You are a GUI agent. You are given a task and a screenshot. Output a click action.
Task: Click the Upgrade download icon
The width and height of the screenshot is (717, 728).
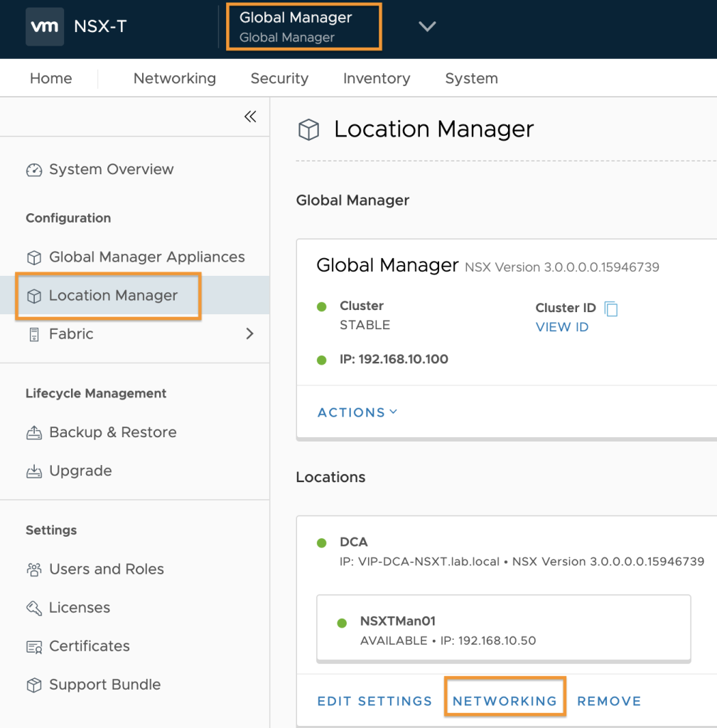(x=34, y=471)
